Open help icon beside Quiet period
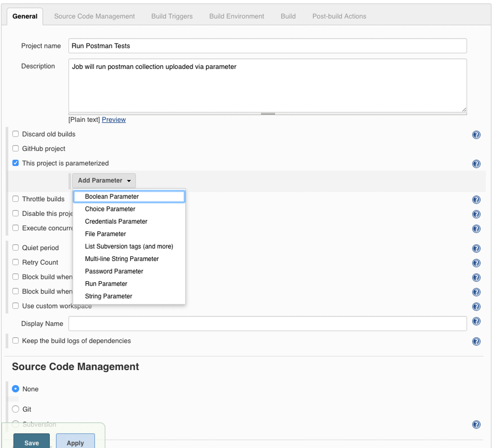This screenshot has width=498, height=448. pyautogui.click(x=476, y=248)
